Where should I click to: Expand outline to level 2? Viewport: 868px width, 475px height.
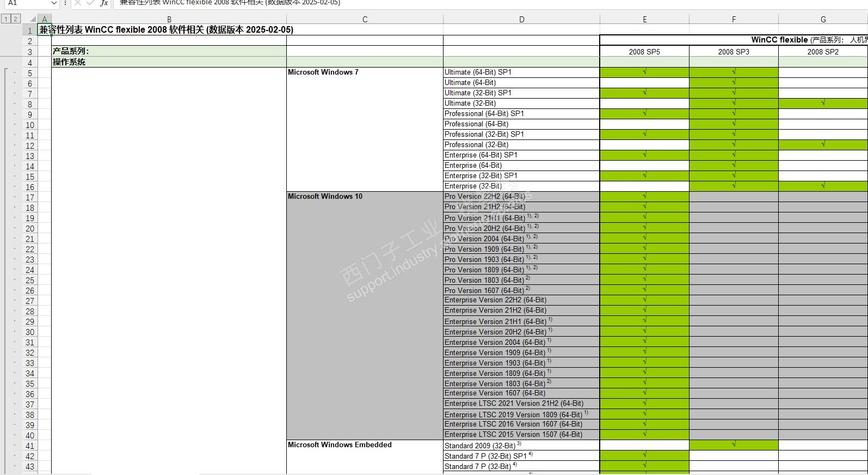pyautogui.click(x=15, y=19)
